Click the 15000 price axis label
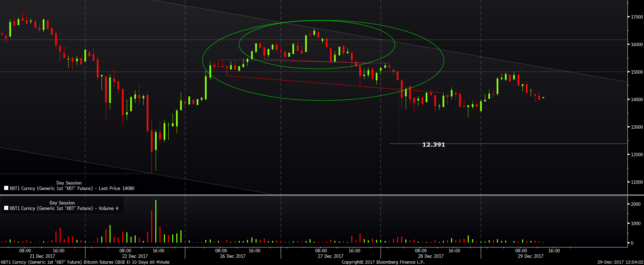644x265 pixels. pyautogui.click(x=637, y=72)
